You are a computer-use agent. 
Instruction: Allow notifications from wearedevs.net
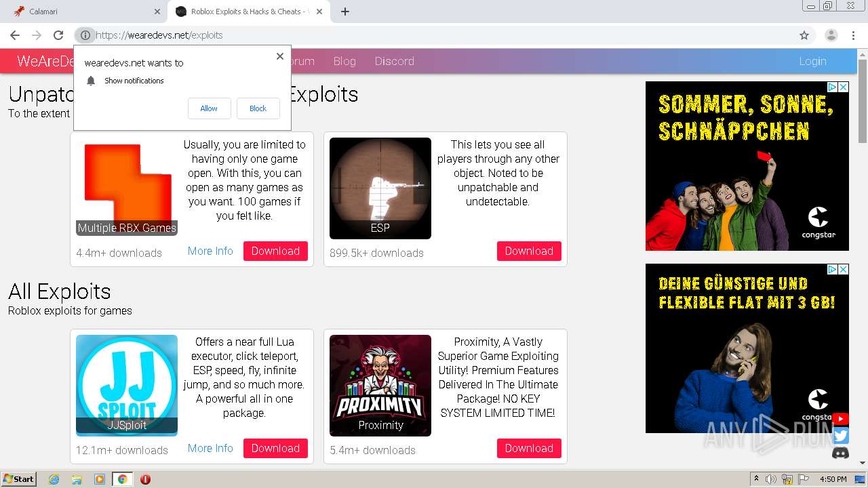pos(209,108)
